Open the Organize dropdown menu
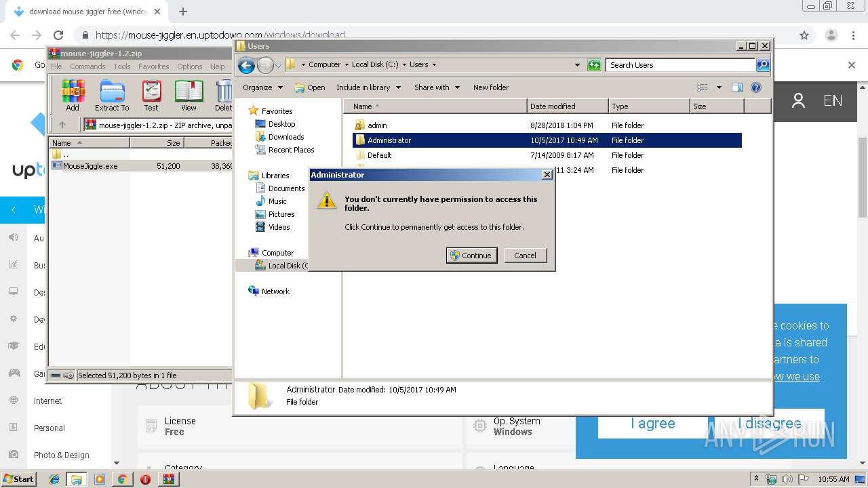 (x=262, y=87)
